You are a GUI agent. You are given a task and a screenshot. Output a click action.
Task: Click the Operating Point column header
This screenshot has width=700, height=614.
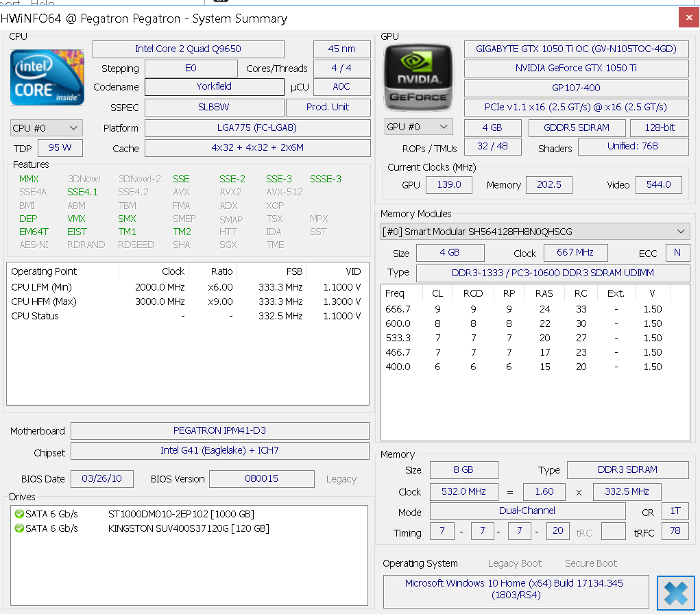63,271
